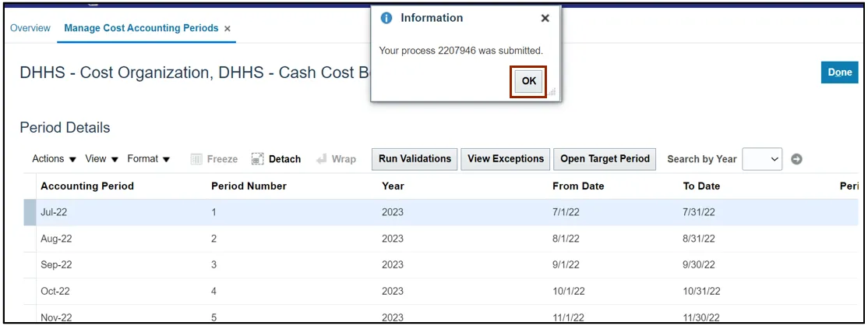Image resolution: width=868 pixels, height=326 pixels.
Task: Switch to the Overview tab
Action: (x=30, y=28)
